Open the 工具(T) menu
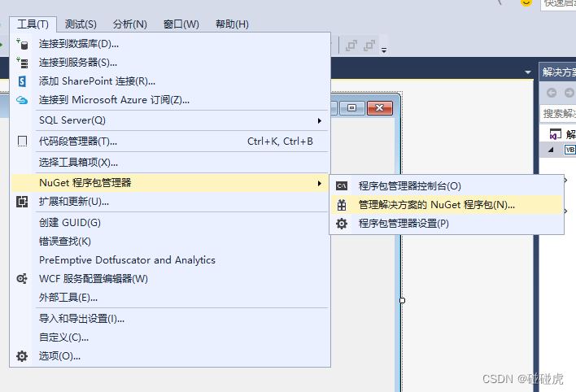576x392 pixels. coord(33,24)
